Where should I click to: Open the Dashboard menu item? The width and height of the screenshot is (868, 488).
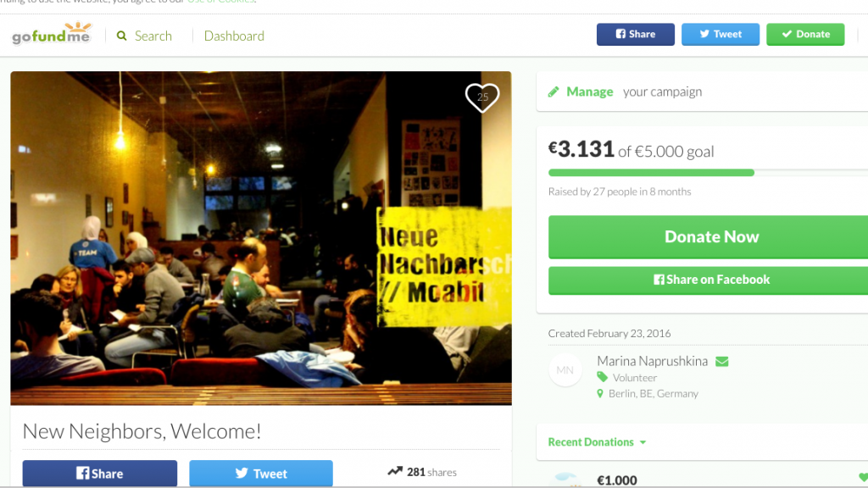coord(234,36)
